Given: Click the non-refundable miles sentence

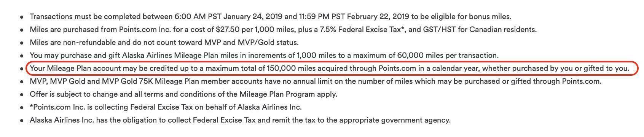Looking at the screenshot, I should (x=164, y=43).
